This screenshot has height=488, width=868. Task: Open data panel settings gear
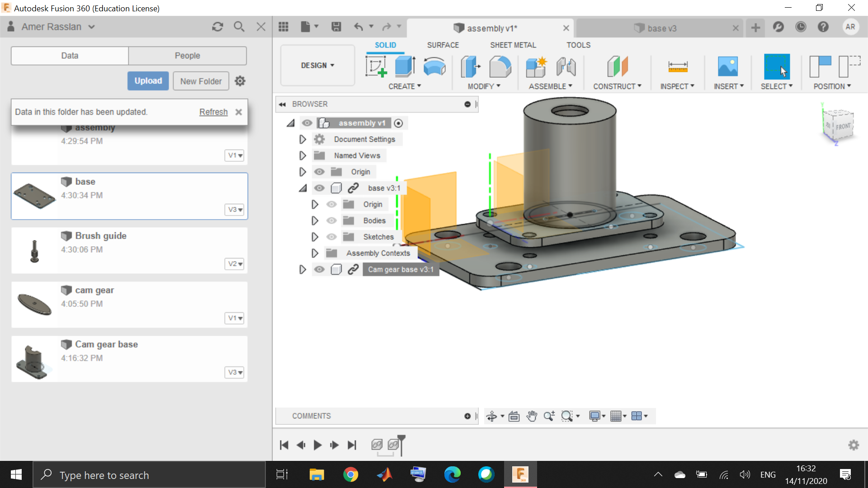[x=240, y=81]
